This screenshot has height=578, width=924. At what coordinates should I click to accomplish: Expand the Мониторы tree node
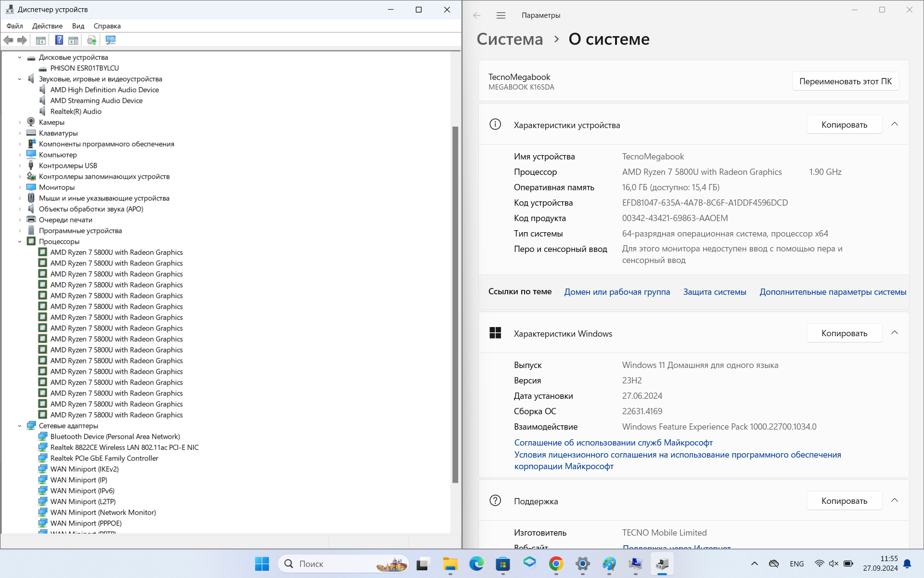(20, 187)
